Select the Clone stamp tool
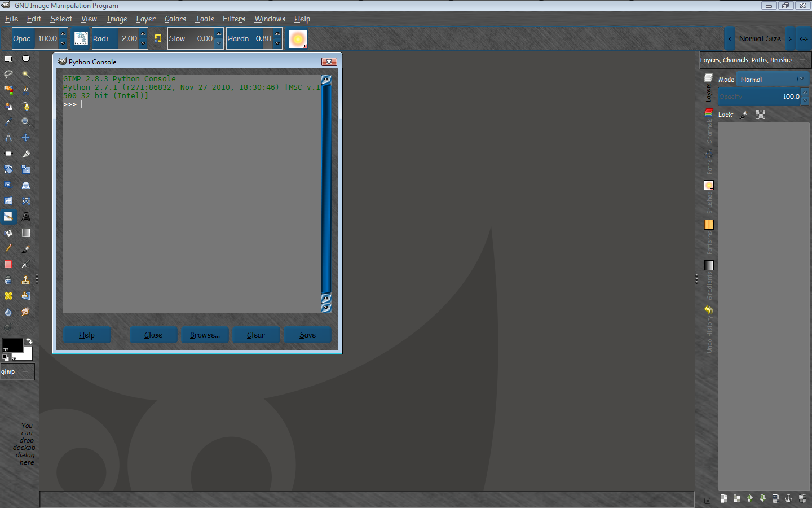The image size is (812, 508). 25,280
